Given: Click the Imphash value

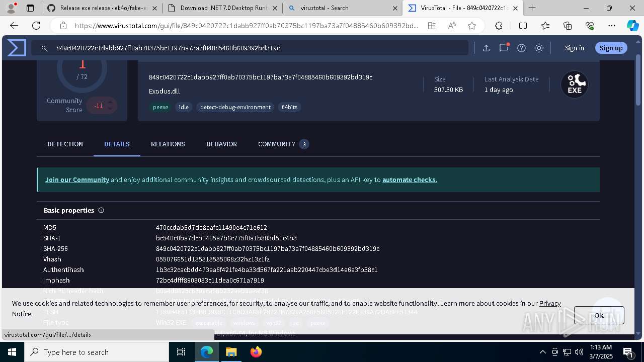Looking at the screenshot, I should [x=210, y=281].
